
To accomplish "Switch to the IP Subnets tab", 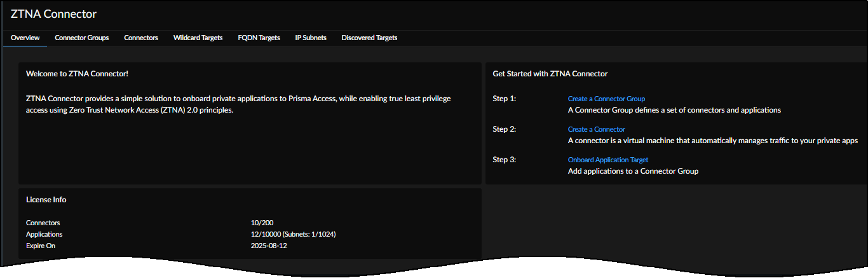I will (311, 38).
